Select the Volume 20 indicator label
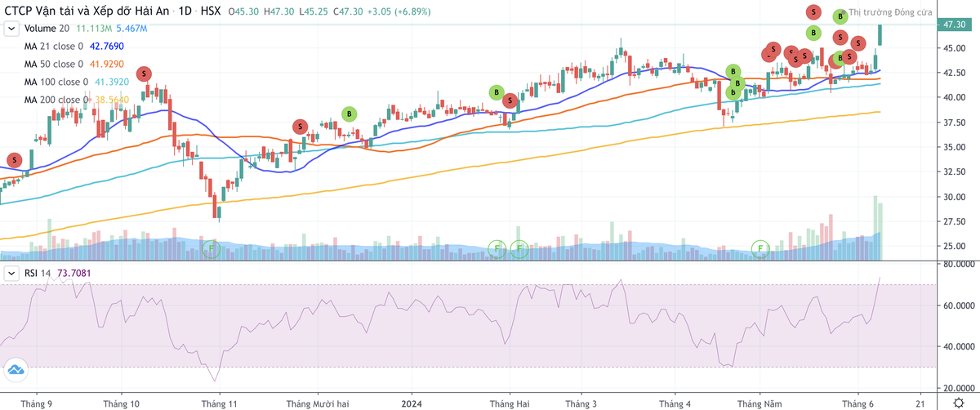980x410 pixels. [47, 29]
